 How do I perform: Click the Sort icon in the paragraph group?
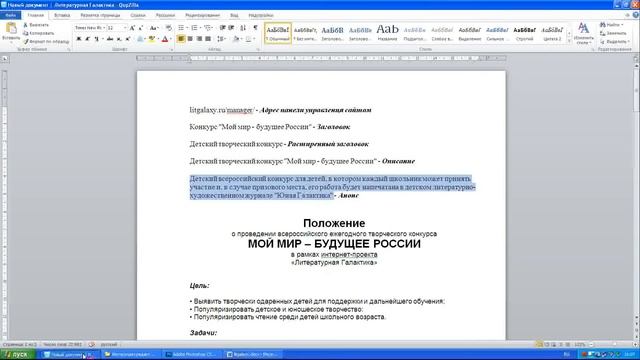pos(243,28)
